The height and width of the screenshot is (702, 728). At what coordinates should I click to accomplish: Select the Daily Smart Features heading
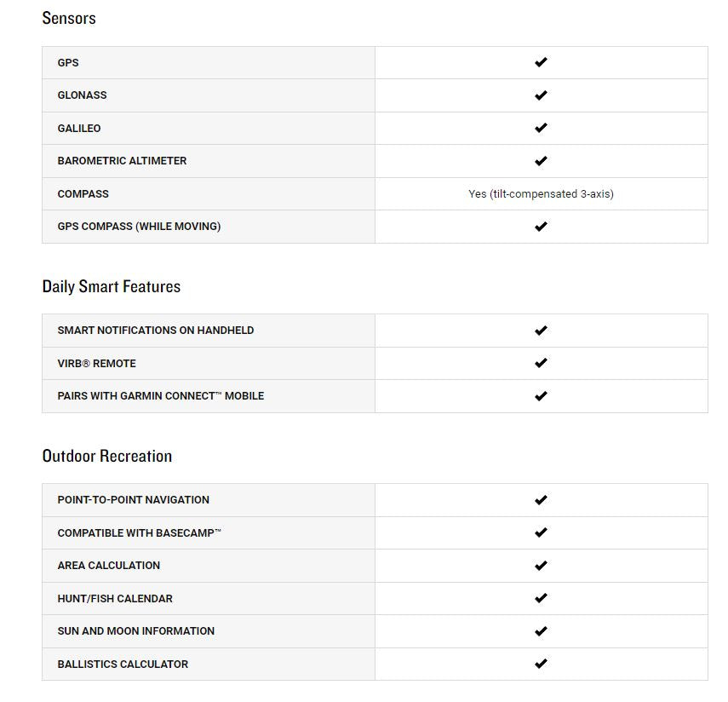click(112, 286)
